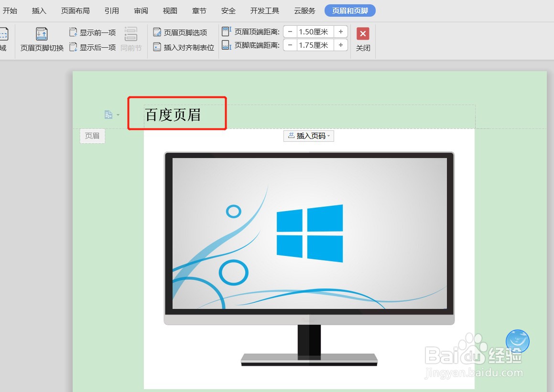
Task: Open the 开始 ribbon tab
Action: [x=10, y=11]
